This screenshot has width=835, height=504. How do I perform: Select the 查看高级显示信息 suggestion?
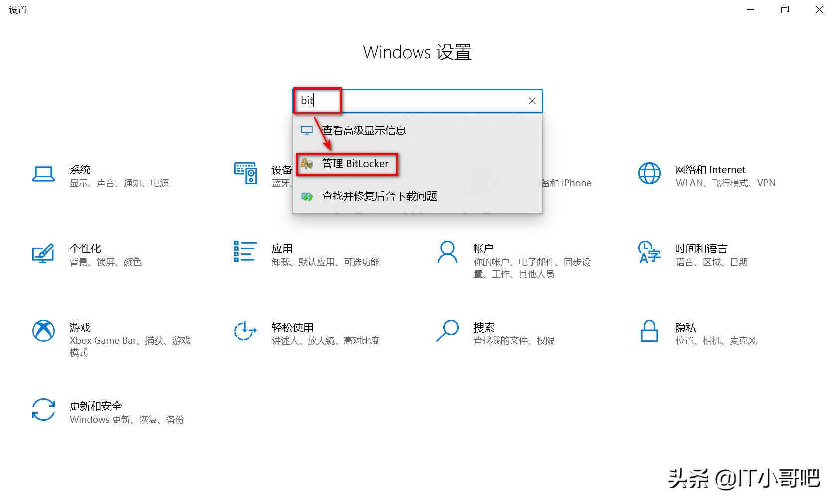(x=417, y=131)
